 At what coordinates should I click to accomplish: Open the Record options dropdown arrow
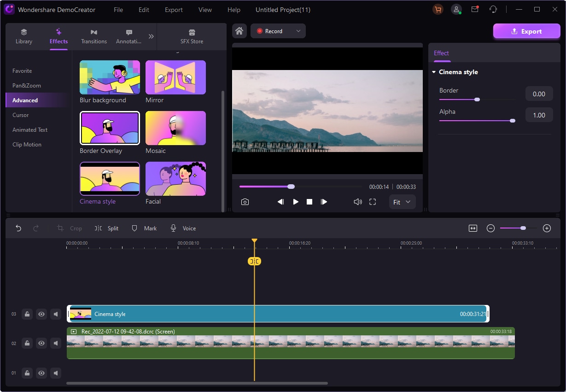[298, 31]
